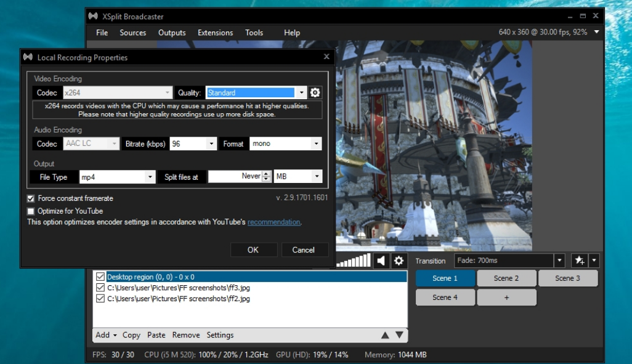632x364 pixels.
Task: Open the Transition Fade 700ms dropdown
Action: pos(509,261)
